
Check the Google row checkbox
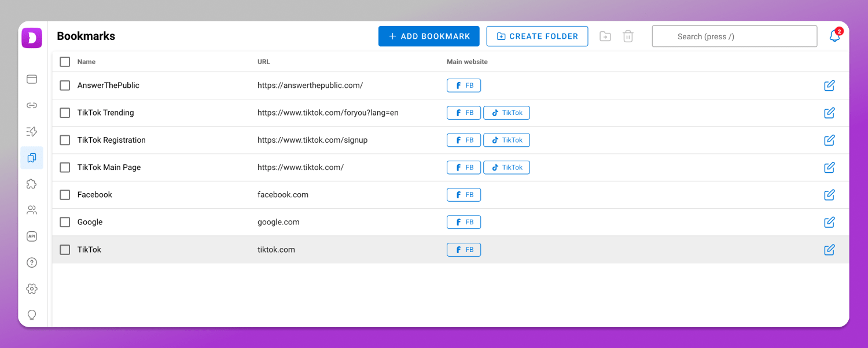(65, 222)
